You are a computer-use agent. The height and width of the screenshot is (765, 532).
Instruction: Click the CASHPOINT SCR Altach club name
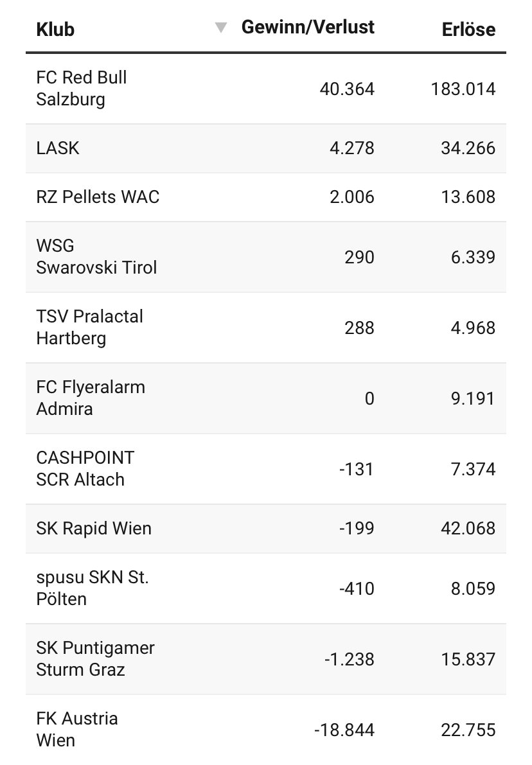pos(85,469)
